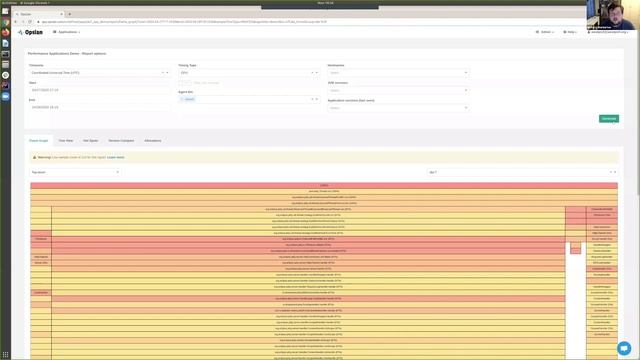
Task: Launch Firefox from the dock
Action: click(x=5, y=33)
